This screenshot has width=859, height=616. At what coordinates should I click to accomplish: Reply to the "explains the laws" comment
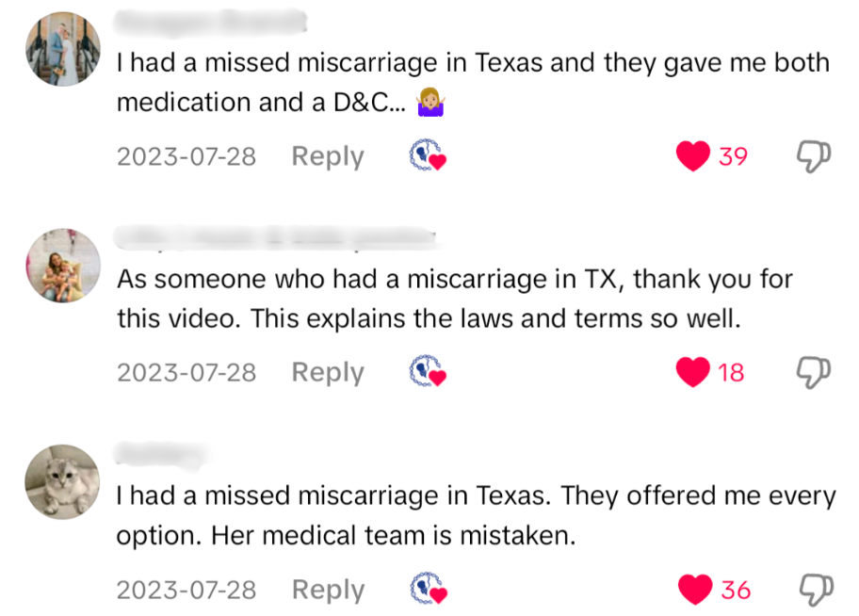click(x=328, y=373)
